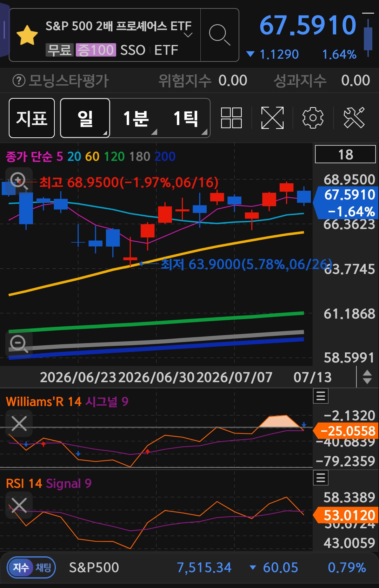Viewport: 379px width, 588px height.
Task: Zoom out on the price chart
Action: [x=19, y=344]
